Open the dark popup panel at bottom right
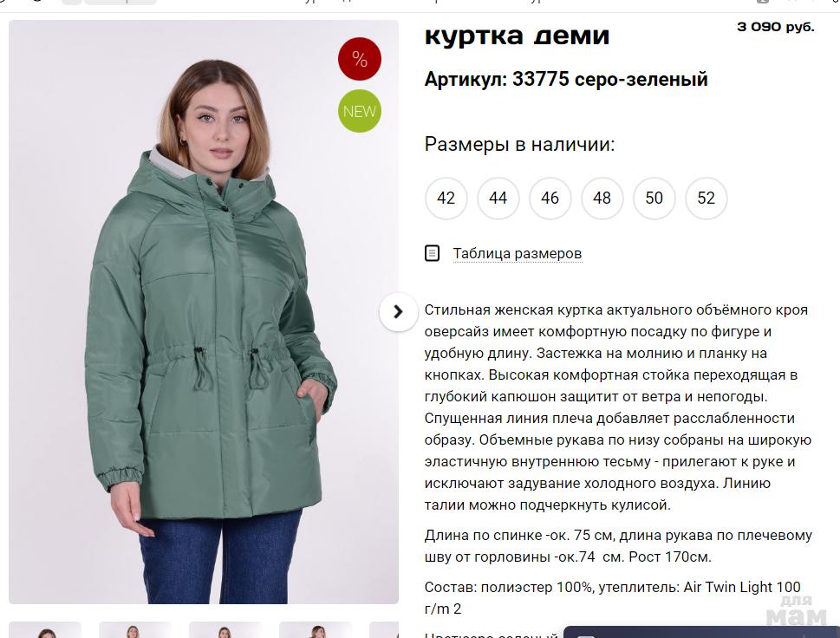Image resolution: width=840 pixels, height=638 pixels. [x=702, y=632]
